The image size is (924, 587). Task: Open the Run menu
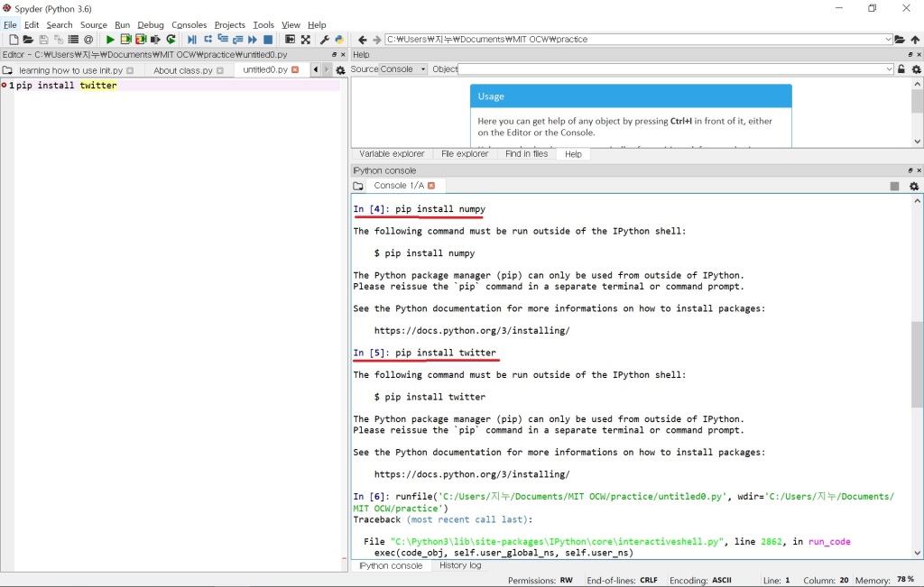(122, 24)
